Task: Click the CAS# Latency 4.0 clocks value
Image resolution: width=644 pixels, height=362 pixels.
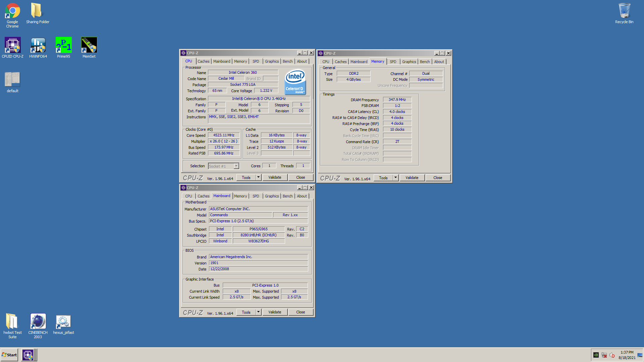Action: click(397, 112)
